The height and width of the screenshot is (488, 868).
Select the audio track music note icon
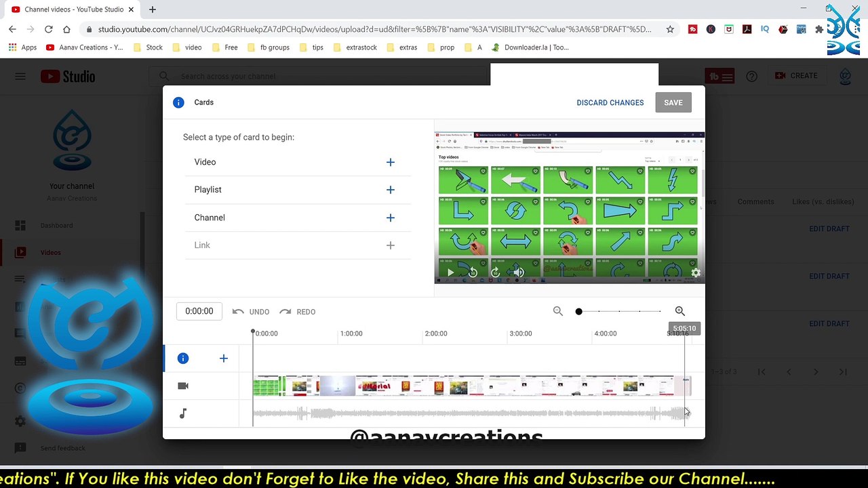click(183, 413)
